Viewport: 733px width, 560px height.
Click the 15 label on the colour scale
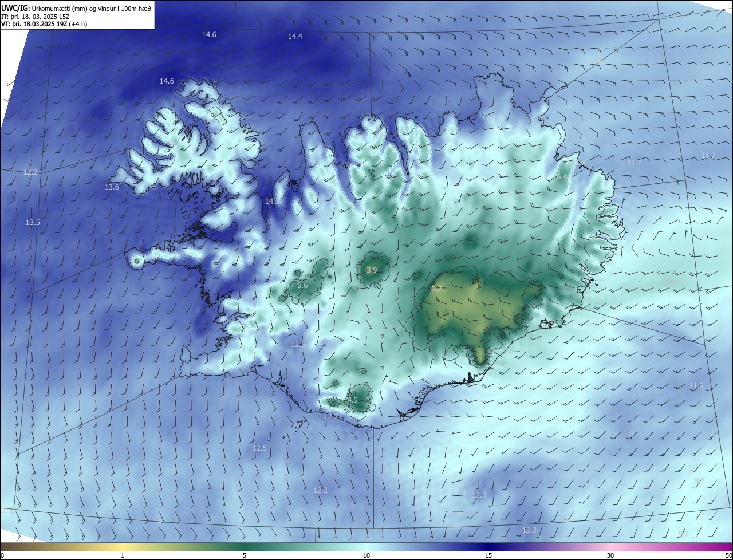488,555
